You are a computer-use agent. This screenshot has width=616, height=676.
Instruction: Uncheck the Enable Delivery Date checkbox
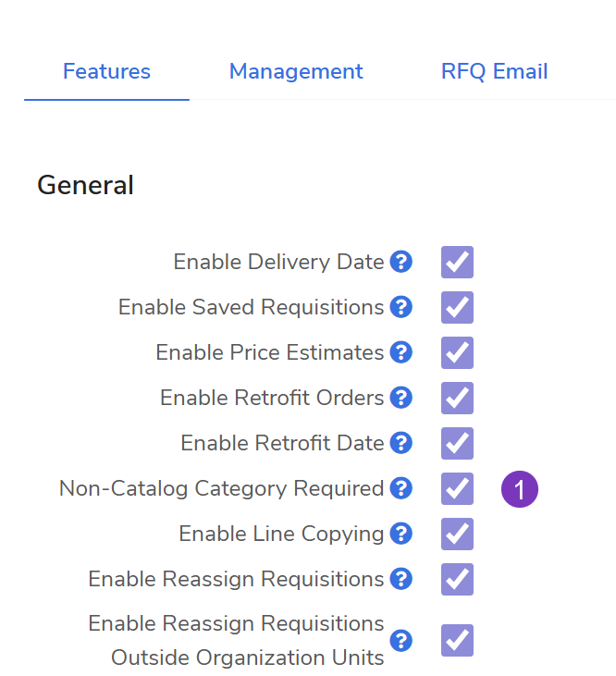click(457, 263)
